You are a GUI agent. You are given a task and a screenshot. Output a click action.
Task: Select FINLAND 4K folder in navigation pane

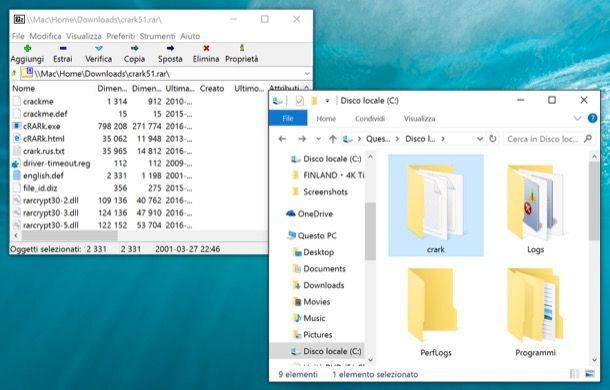pos(328,176)
